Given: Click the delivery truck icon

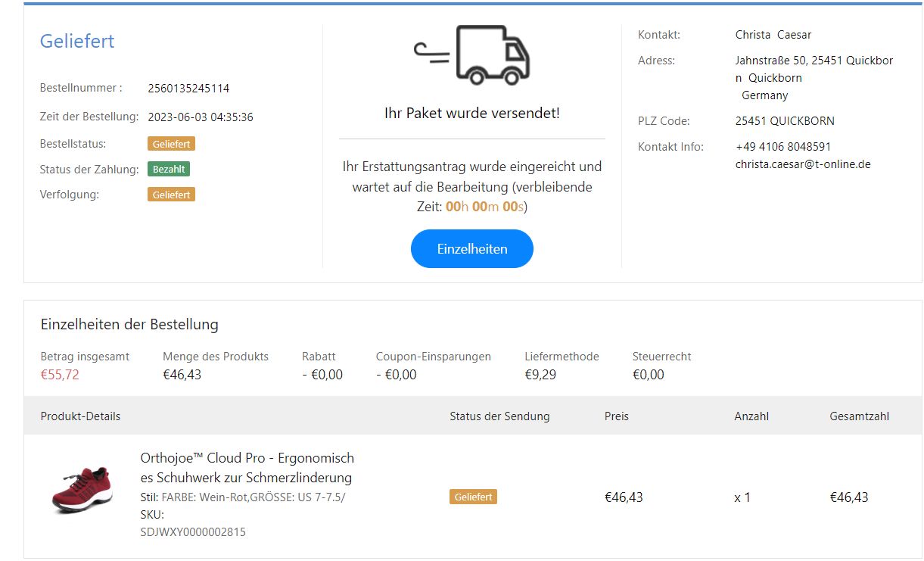Looking at the screenshot, I should coord(472,54).
